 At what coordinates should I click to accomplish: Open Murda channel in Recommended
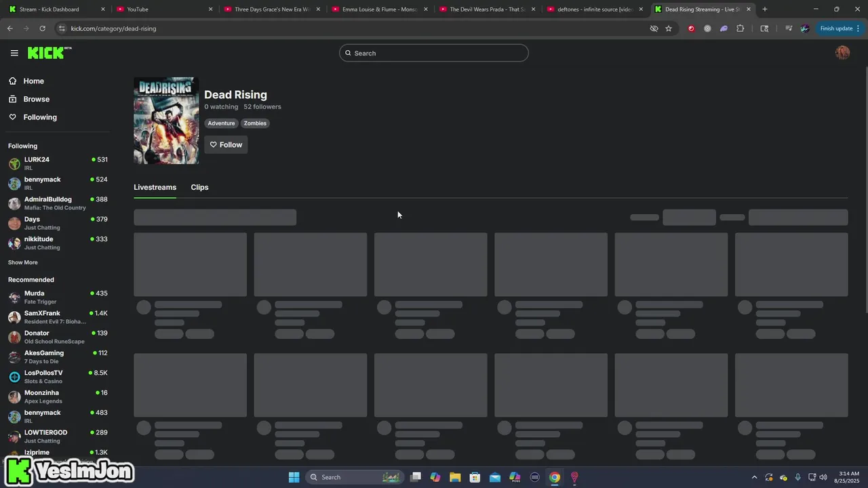pyautogui.click(x=58, y=298)
